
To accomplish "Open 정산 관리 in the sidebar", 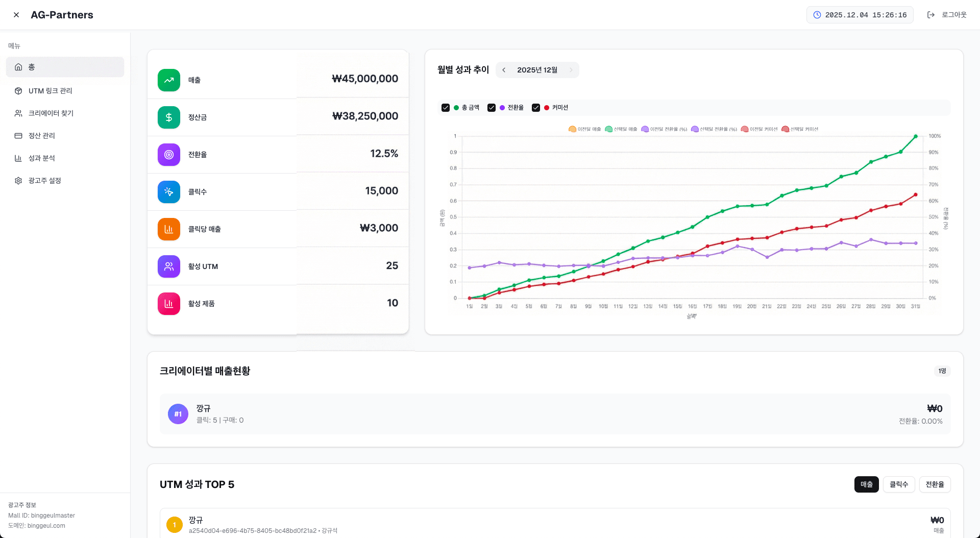I will click(x=41, y=136).
